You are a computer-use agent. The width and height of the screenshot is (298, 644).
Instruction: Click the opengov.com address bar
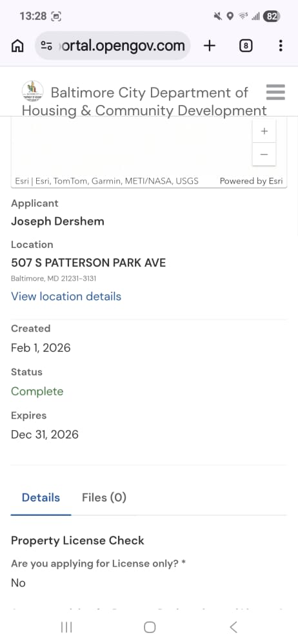click(113, 46)
